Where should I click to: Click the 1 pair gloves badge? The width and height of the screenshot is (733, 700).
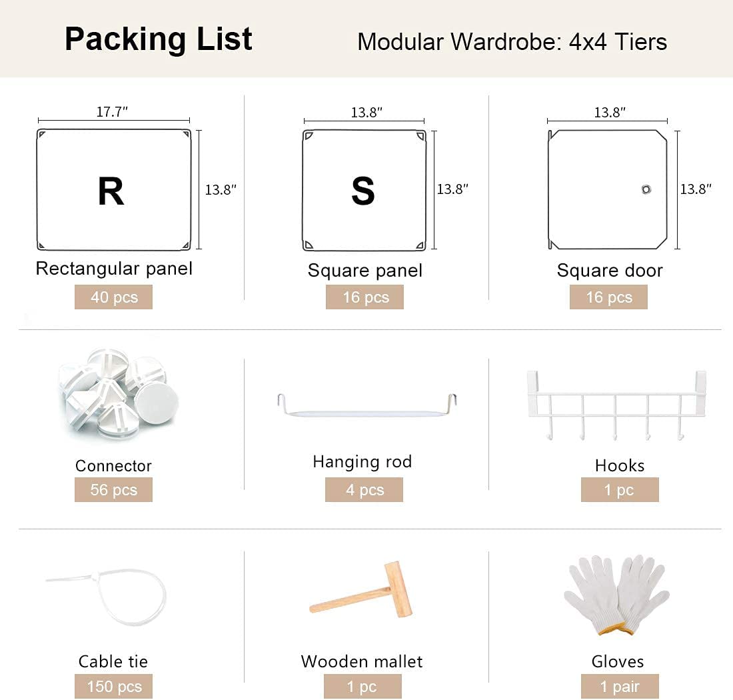coord(620,686)
